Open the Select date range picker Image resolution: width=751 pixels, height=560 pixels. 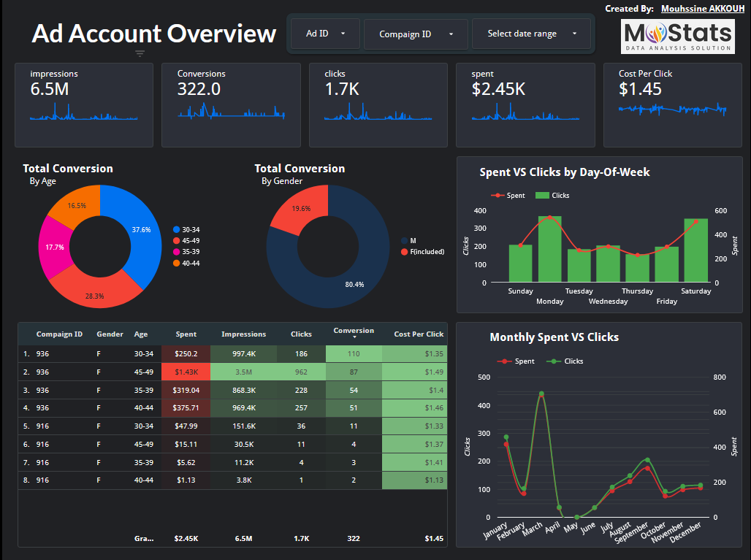(x=532, y=34)
